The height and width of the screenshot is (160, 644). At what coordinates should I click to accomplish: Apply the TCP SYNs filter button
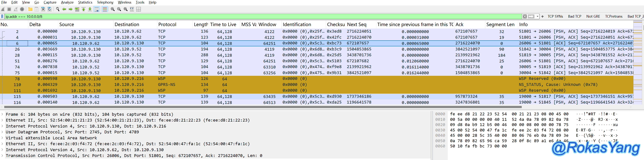point(555,17)
